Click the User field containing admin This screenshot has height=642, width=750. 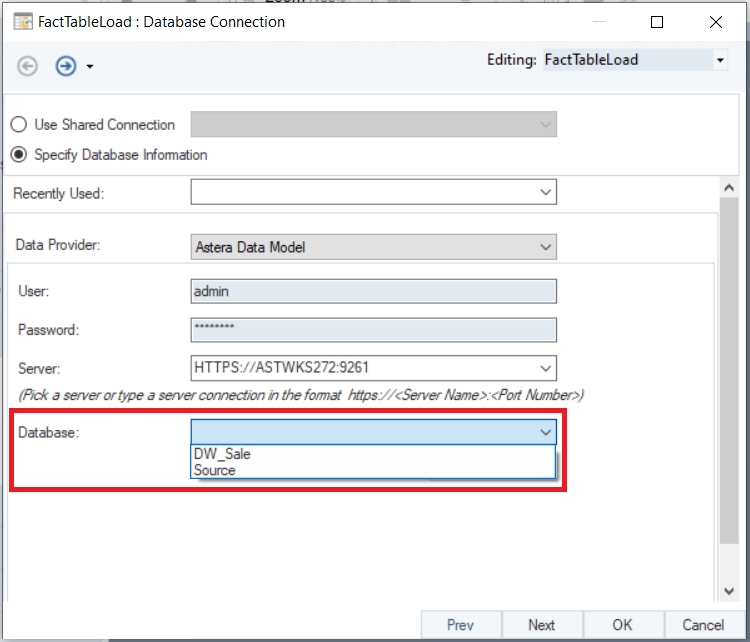click(x=373, y=291)
